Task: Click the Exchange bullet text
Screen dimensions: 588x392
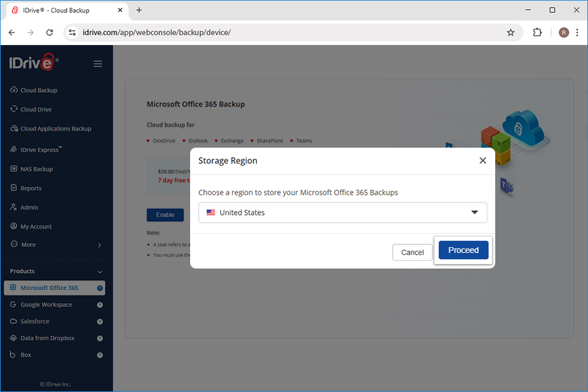Action: pos(232,140)
